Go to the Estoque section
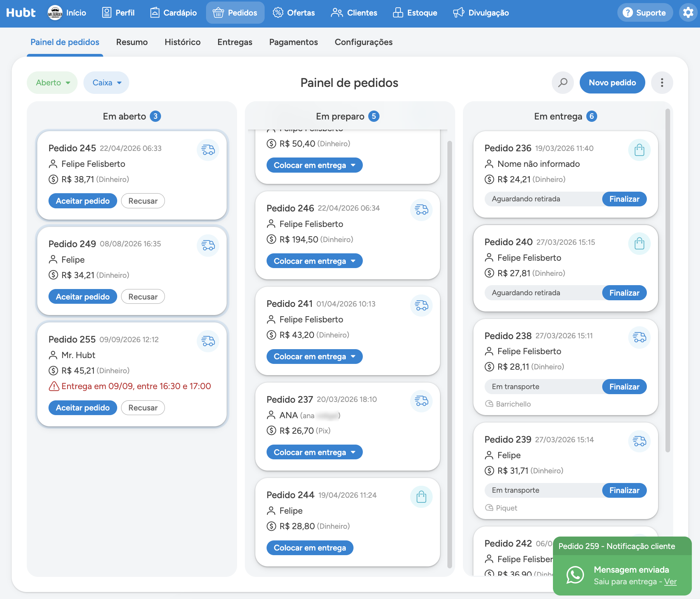Screen dimensions: 700x599 pos(415,13)
